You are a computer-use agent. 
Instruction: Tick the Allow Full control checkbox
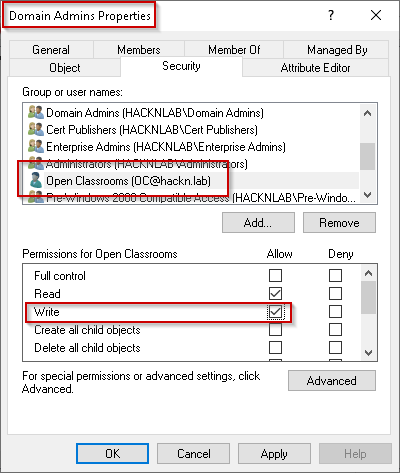click(275, 276)
